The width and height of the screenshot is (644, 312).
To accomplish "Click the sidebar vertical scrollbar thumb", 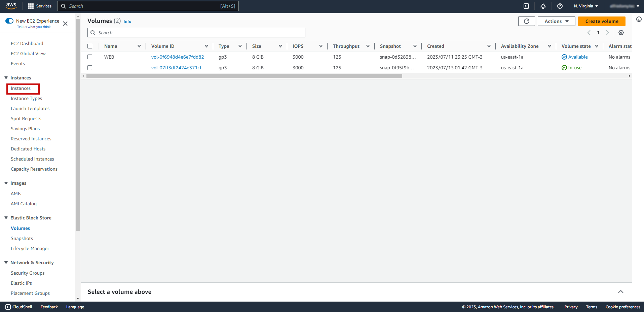I will coord(78,125).
